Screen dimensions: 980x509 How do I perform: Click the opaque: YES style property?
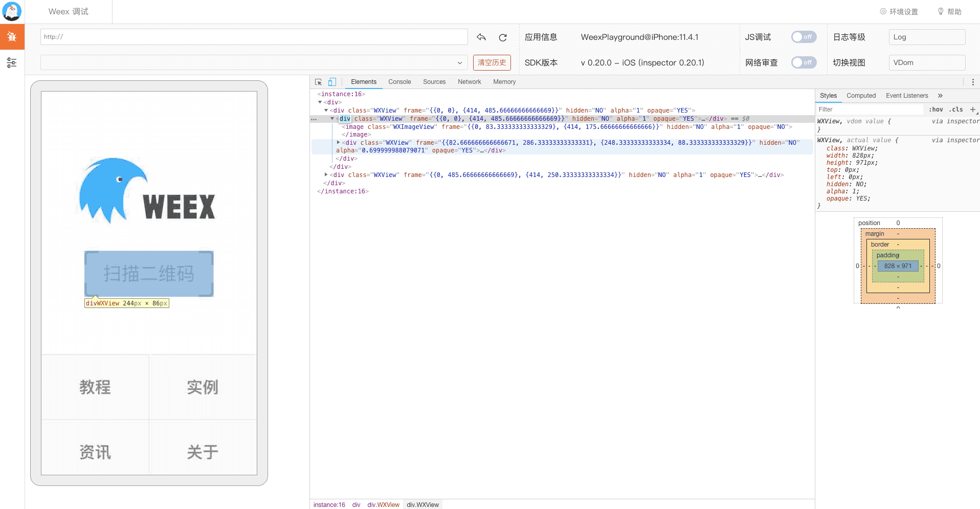[x=849, y=198]
